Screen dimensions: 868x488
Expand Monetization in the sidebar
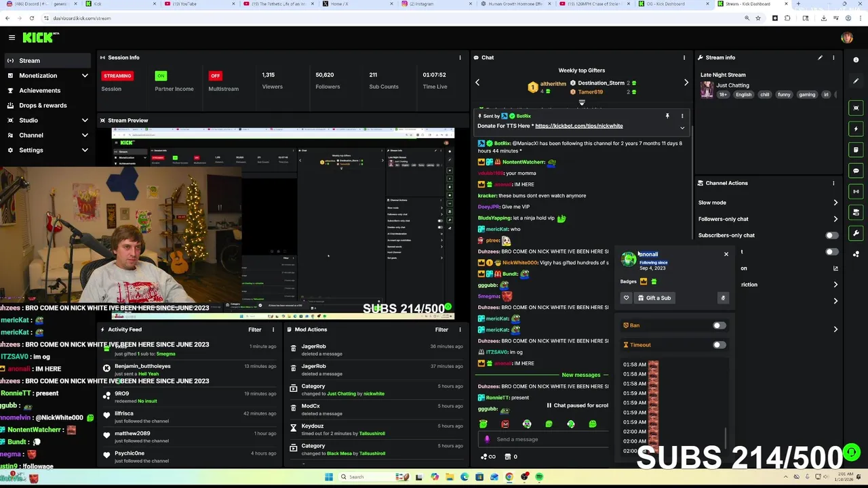click(x=85, y=75)
